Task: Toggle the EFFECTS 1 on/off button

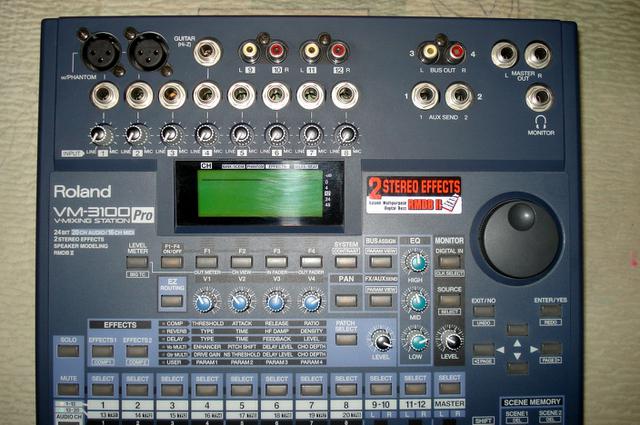Action: pos(103,351)
